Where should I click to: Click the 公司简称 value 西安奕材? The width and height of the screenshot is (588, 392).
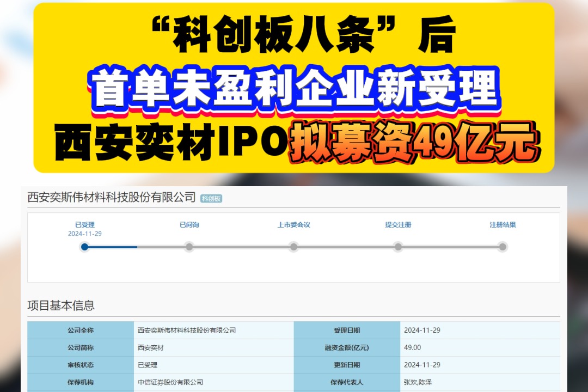point(150,347)
